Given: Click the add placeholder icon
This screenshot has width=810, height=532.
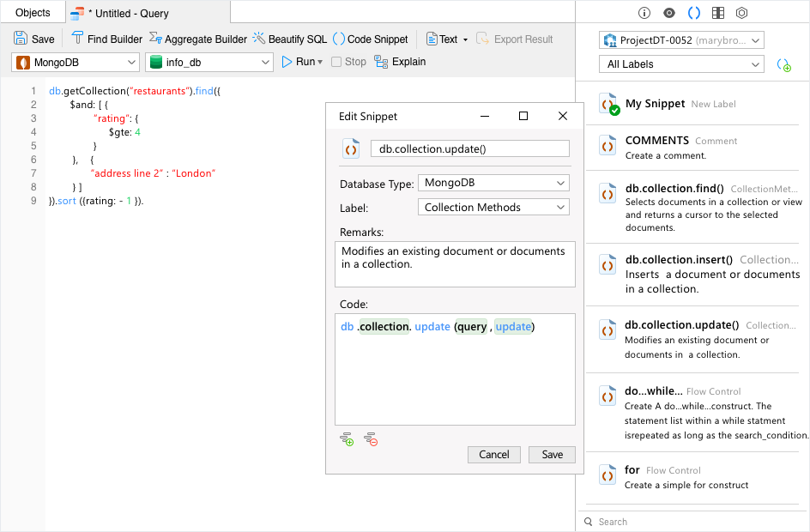Looking at the screenshot, I should [347, 439].
